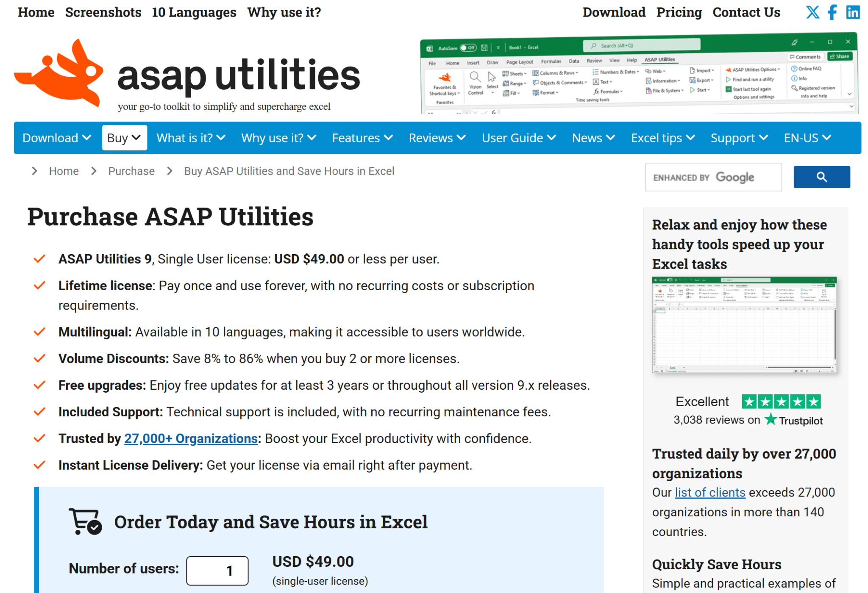The height and width of the screenshot is (593, 868).
Task: Expand the Support dropdown
Action: 739,138
